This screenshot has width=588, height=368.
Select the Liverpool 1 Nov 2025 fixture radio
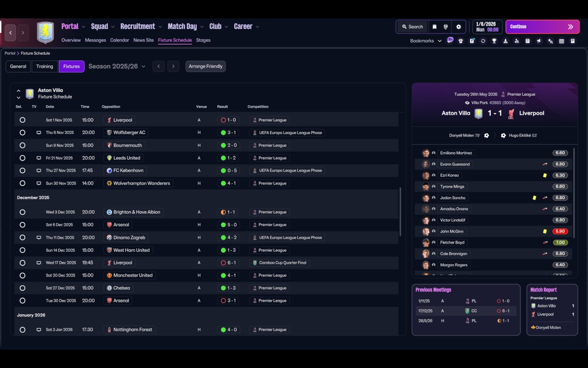23,120
